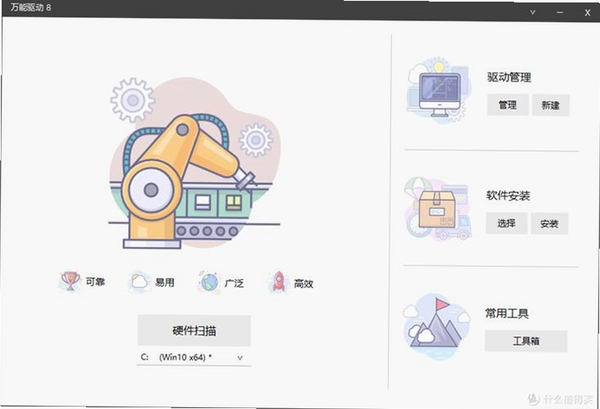Minimize the 万能驱动 8 window

560,12
